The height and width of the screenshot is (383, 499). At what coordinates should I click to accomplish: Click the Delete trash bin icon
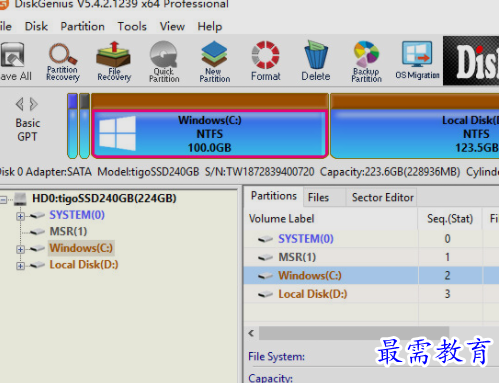tap(316, 61)
